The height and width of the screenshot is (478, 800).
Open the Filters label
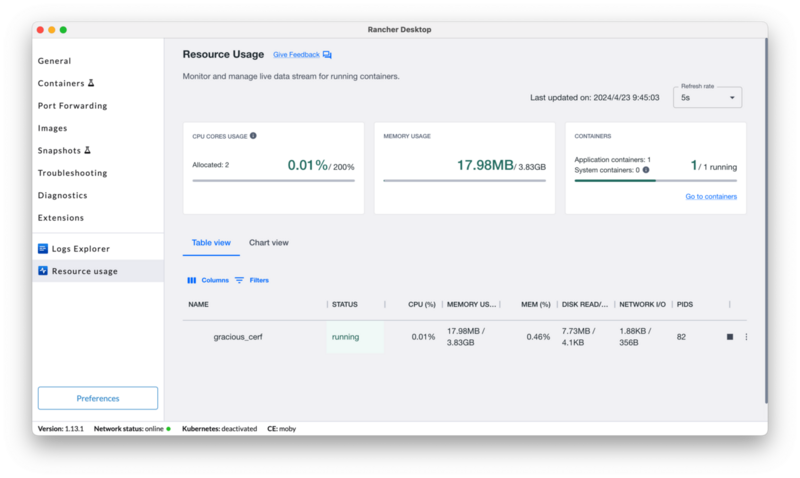tap(259, 280)
